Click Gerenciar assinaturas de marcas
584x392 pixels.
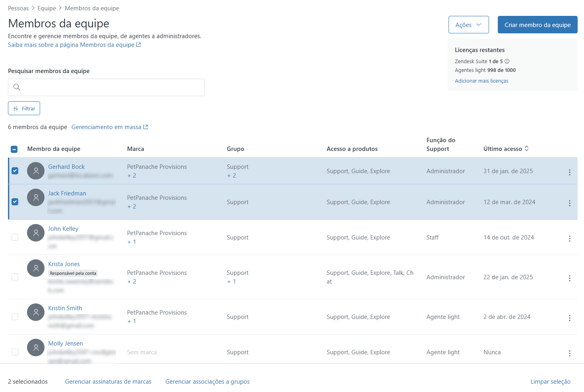coord(108,382)
